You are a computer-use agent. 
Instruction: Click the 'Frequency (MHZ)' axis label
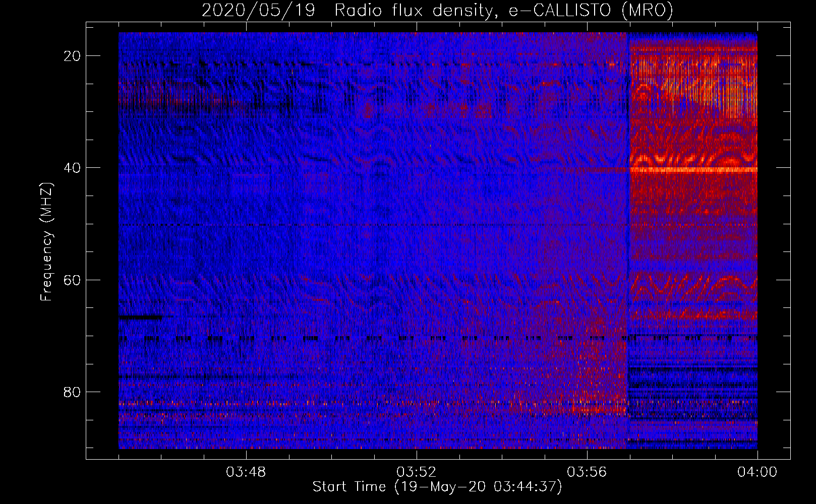click(46, 242)
